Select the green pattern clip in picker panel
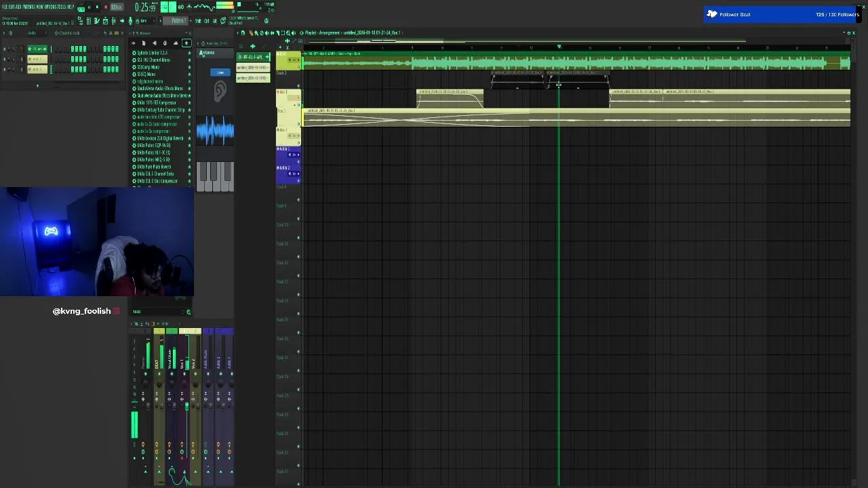The image size is (868, 488). [x=253, y=57]
